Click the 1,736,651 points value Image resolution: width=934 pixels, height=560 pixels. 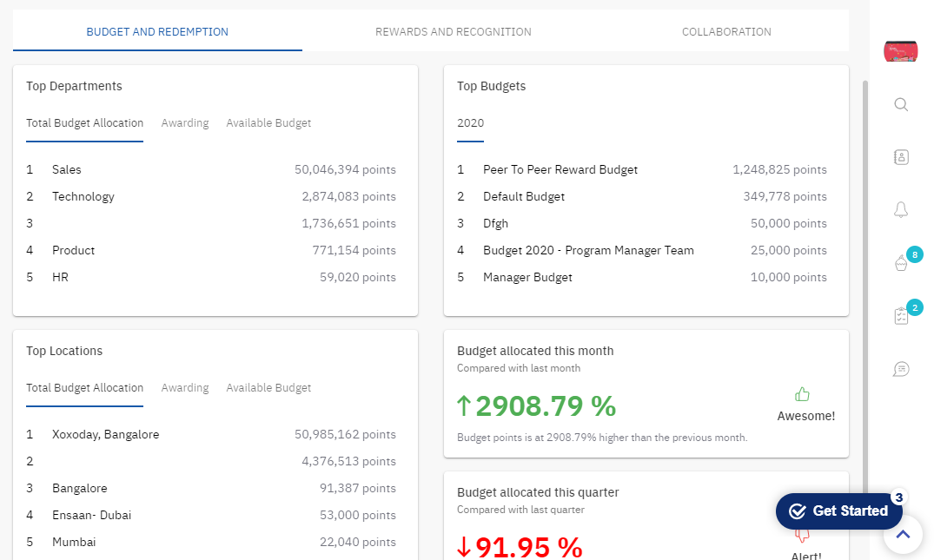(x=349, y=224)
